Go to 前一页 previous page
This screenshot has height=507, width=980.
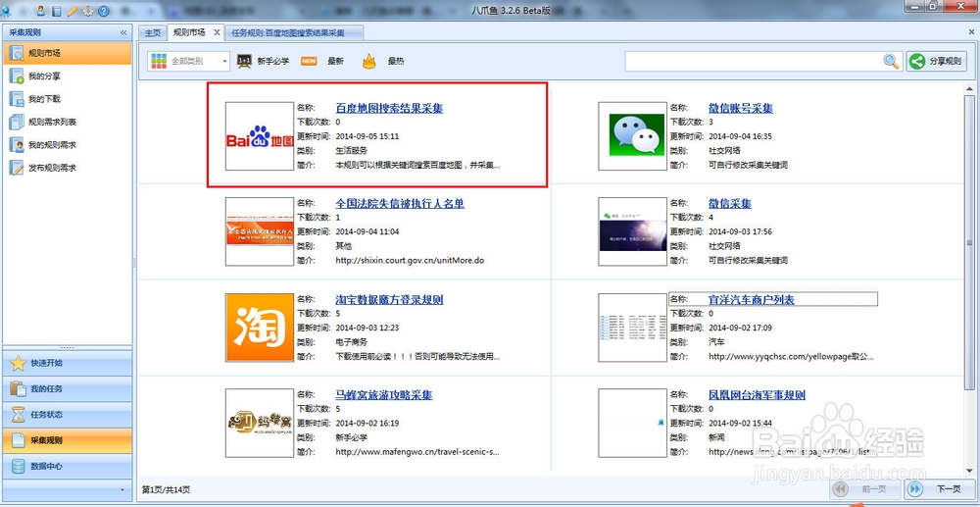(x=866, y=489)
